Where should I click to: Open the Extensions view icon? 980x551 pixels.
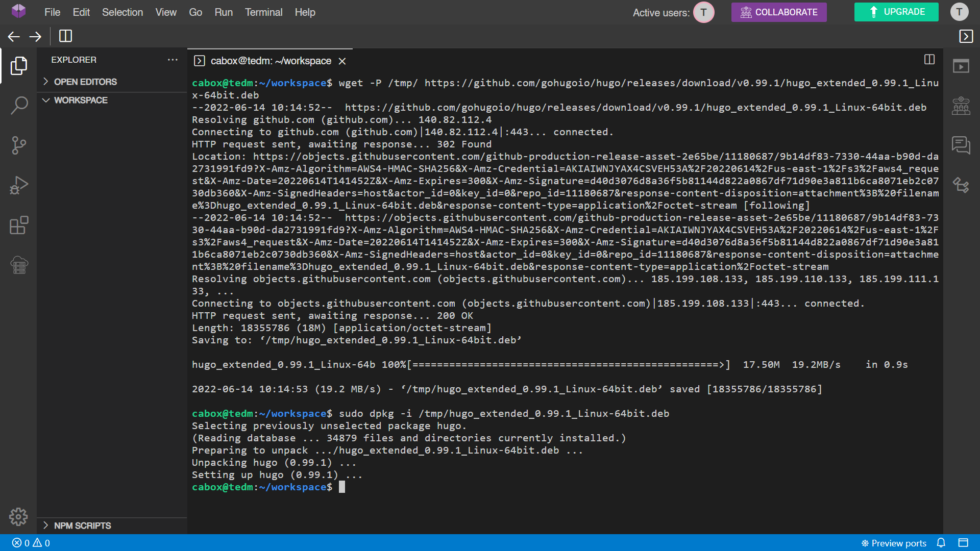point(19,225)
